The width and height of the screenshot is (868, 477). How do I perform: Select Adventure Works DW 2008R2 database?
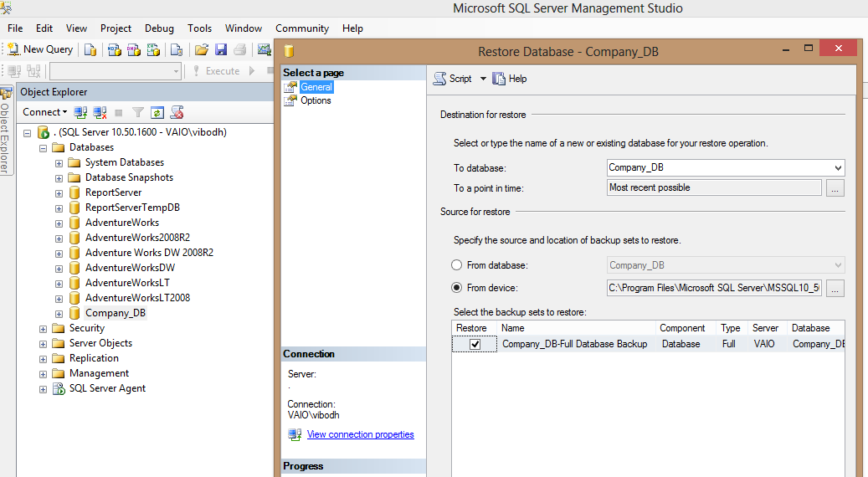tap(150, 253)
